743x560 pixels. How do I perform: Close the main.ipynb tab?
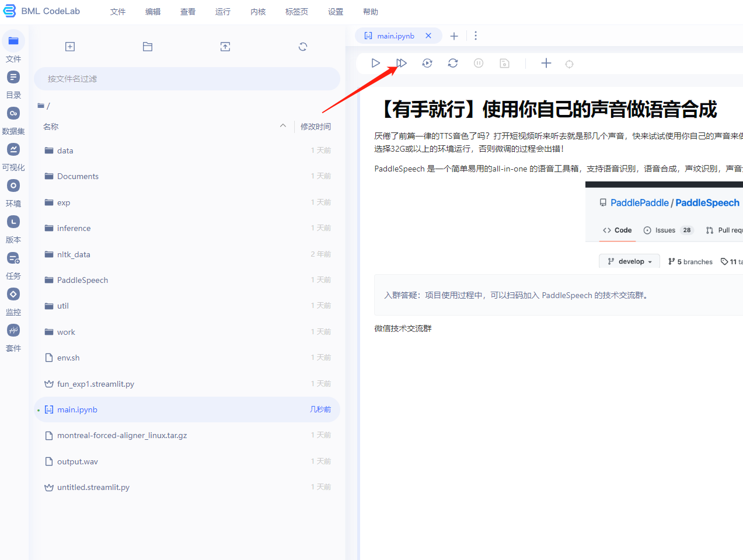pos(428,36)
